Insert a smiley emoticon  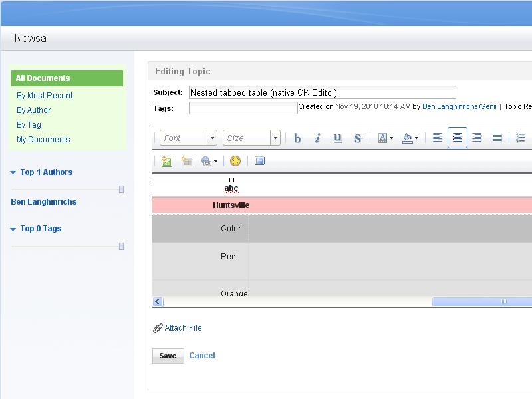pos(235,161)
